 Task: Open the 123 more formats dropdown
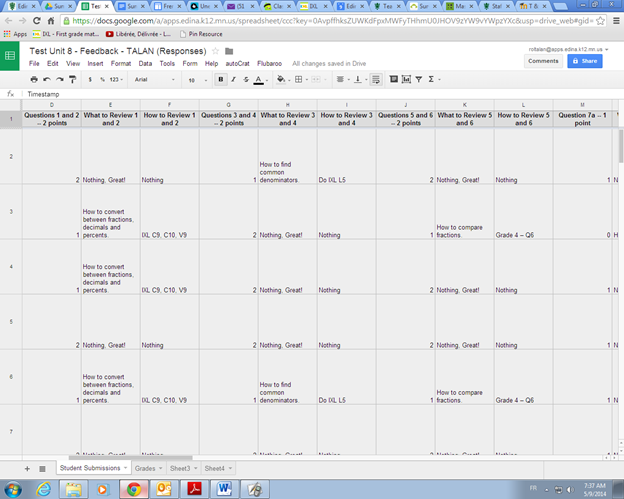pyautogui.click(x=116, y=80)
